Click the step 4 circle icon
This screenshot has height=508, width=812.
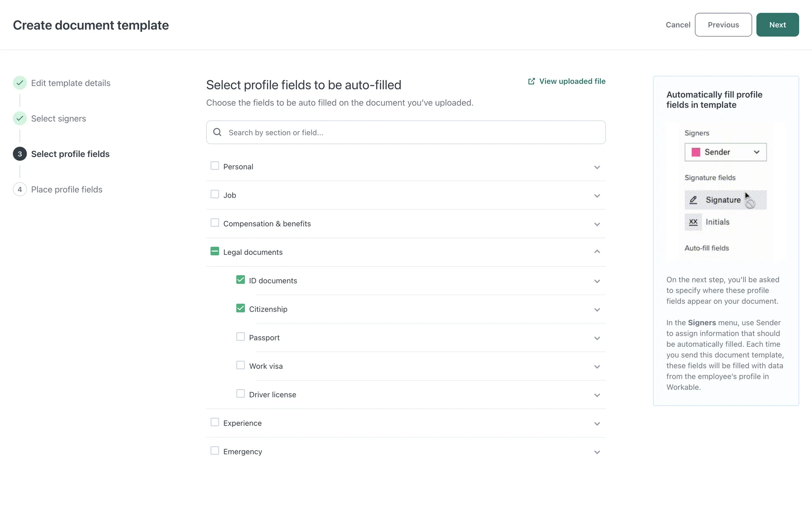tap(20, 190)
